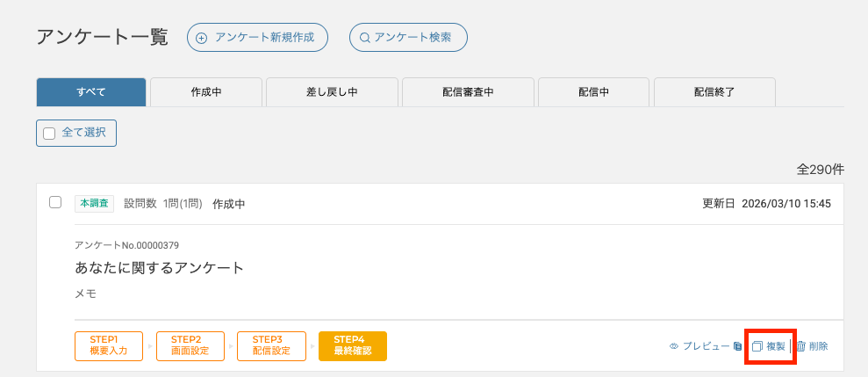This screenshot has height=377, width=868.
Task: Open the 作成中 tab
Action: [x=206, y=91]
